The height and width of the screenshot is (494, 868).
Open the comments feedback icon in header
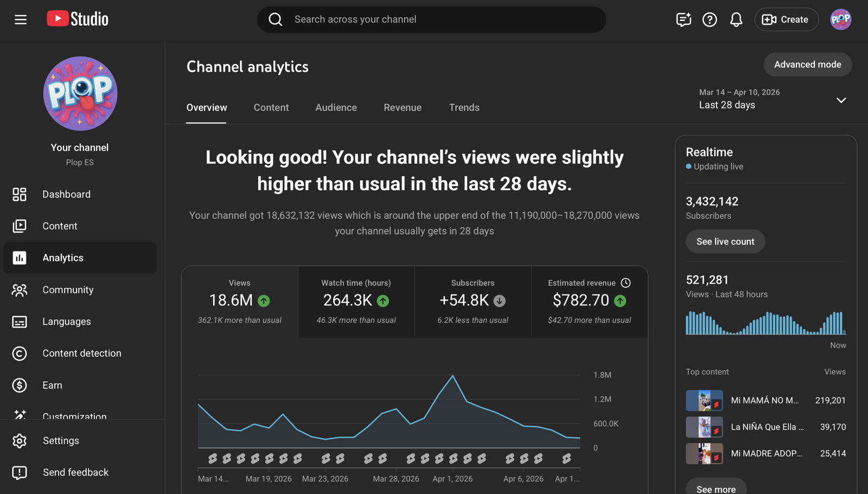pyautogui.click(x=683, y=20)
